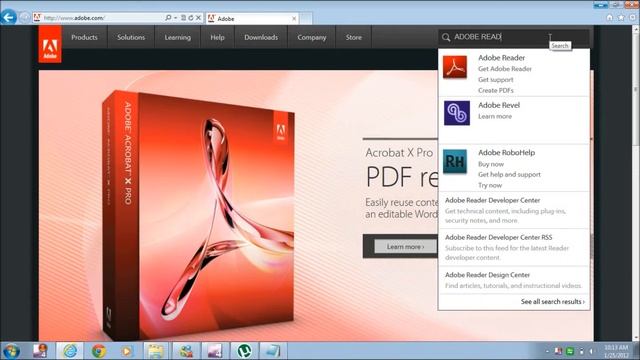
Task: Open first pinned taskbar app next to Start
Action: 40,351
